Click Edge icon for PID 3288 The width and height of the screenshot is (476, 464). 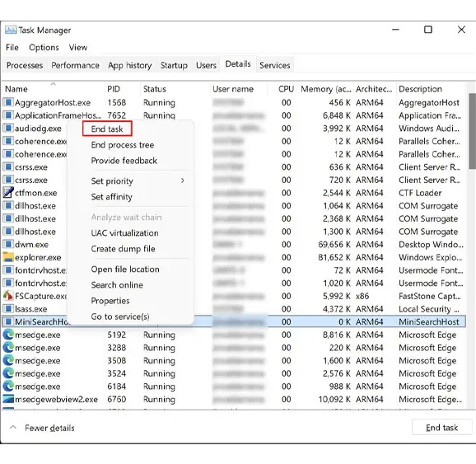pyautogui.click(x=8, y=347)
